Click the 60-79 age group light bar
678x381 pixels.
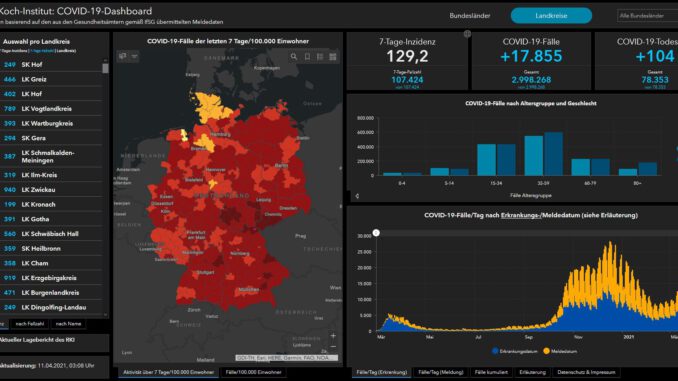581,167
